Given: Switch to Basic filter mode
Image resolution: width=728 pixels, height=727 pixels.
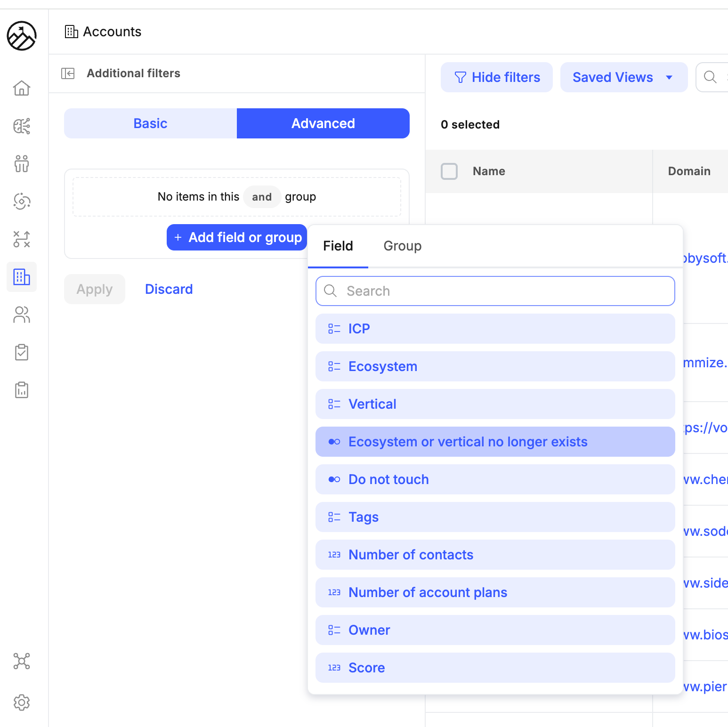Looking at the screenshot, I should [150, 123].
